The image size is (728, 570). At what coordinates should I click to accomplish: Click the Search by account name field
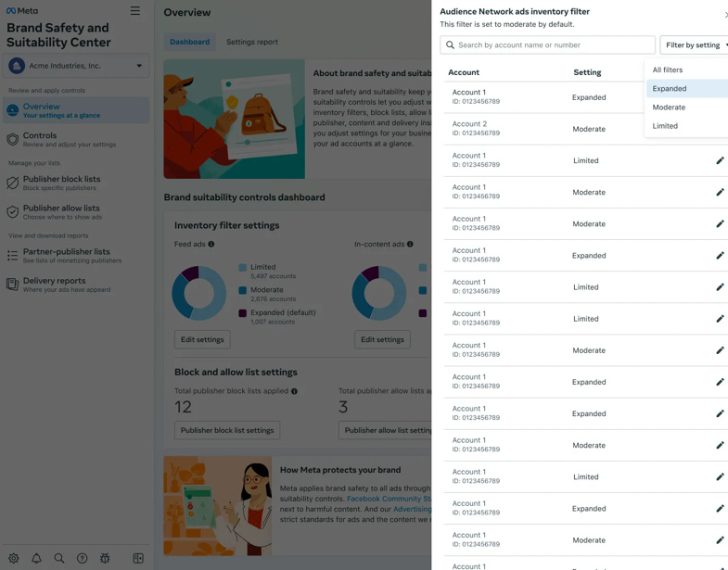547,45
